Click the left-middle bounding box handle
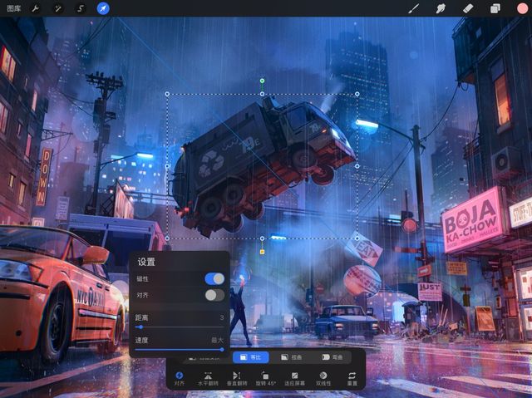The width and height of the screenshot is (532, 398). [167, 166]
